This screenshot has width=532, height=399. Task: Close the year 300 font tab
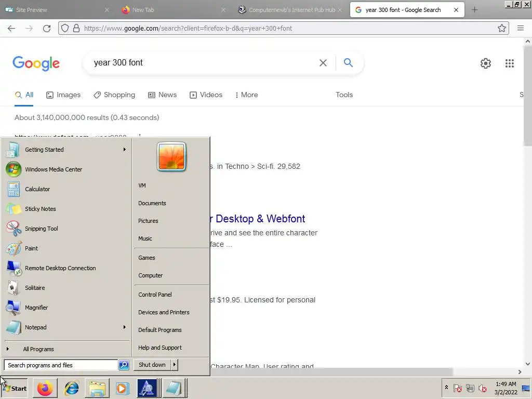pos(456,10)
